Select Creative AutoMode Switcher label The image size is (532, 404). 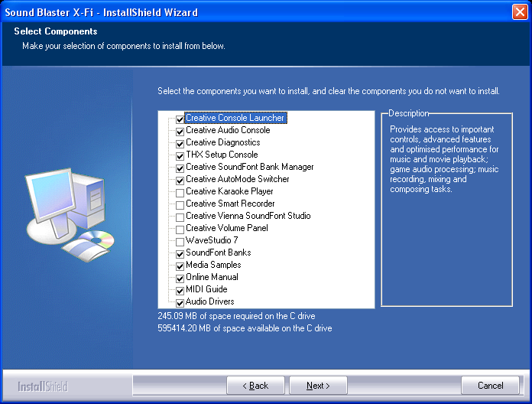click(x=238, y=179)
